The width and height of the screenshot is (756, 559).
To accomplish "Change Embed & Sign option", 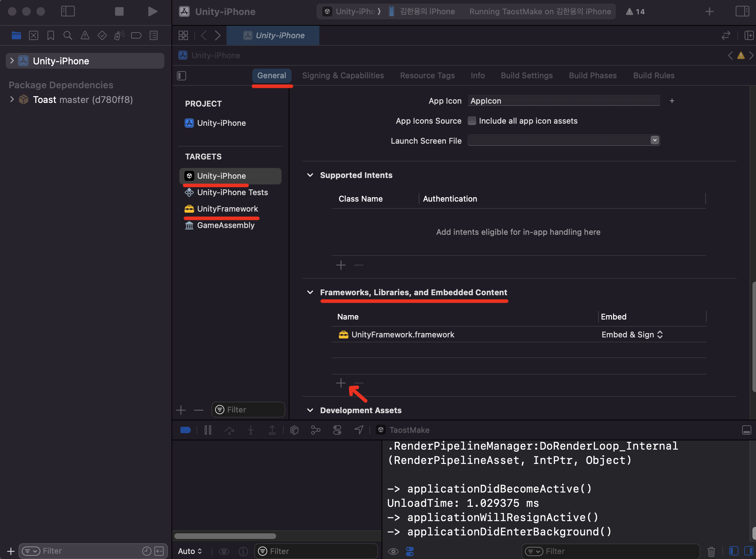I will pos(632,335).
